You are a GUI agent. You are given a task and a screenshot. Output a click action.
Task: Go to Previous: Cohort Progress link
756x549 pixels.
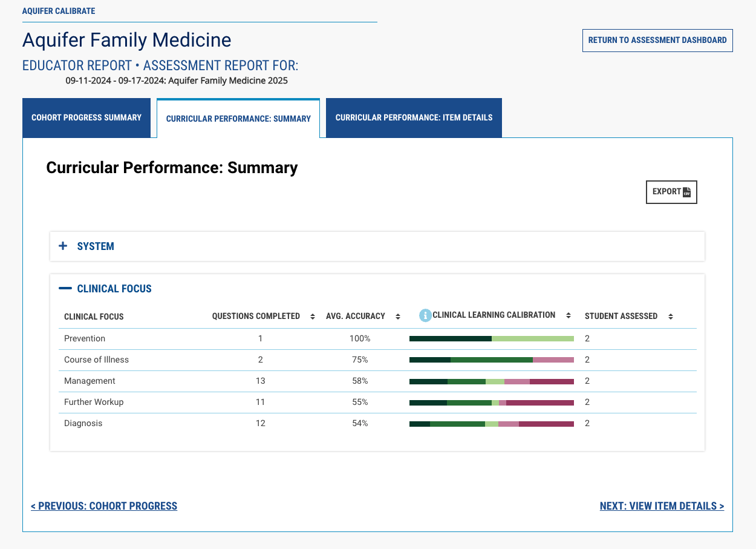click(x=104, y=506)
